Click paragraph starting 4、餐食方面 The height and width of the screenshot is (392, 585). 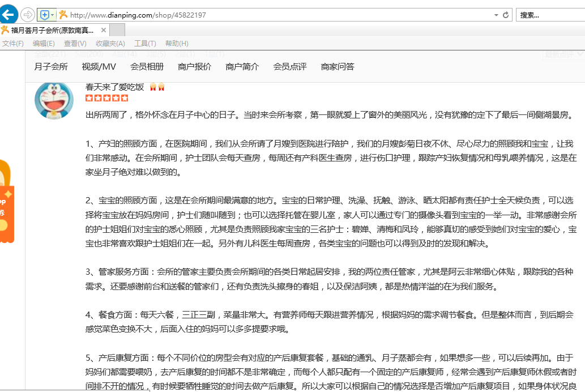(x=330, y=322)
